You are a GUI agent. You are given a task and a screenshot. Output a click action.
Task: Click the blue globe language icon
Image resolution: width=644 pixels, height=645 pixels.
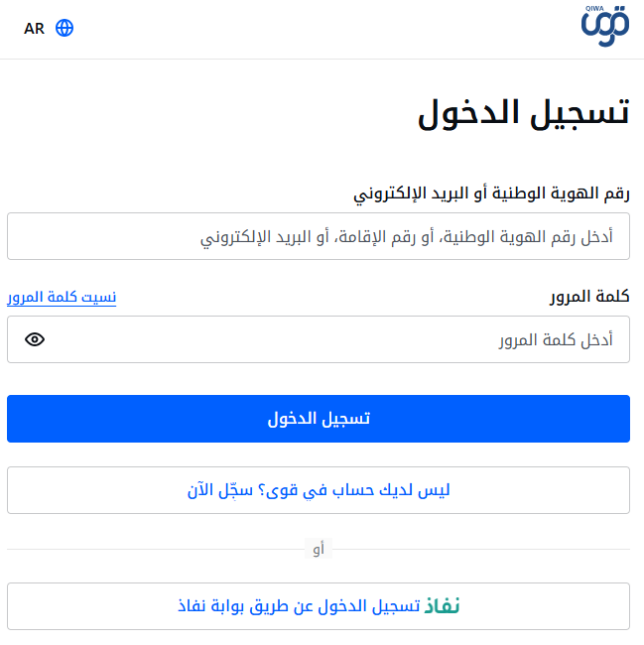click(64, 28)
